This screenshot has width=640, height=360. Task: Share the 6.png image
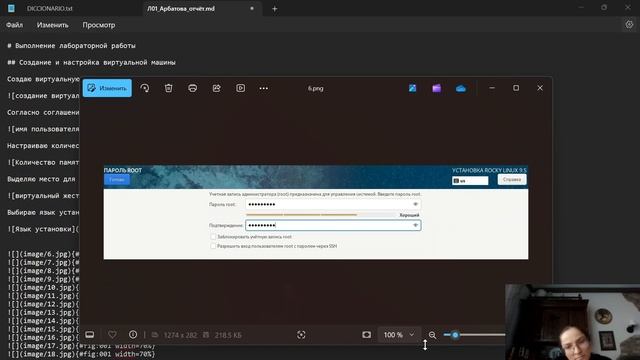pos(217,88)
